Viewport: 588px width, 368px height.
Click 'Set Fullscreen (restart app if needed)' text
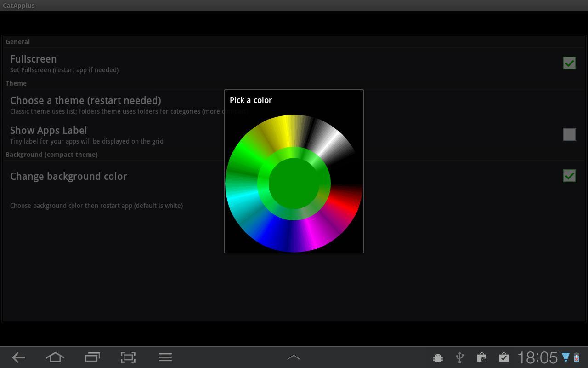pyautogui.click(x=64, y=70)
